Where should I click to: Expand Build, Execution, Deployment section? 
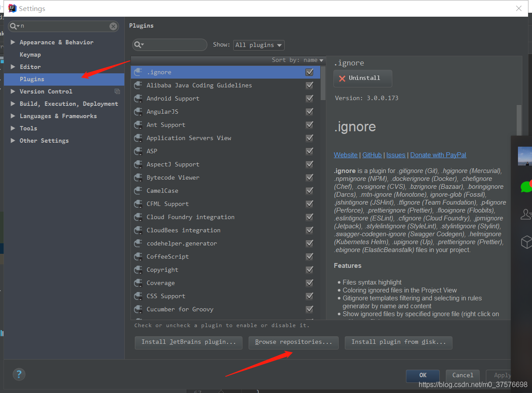click(13, 104)
